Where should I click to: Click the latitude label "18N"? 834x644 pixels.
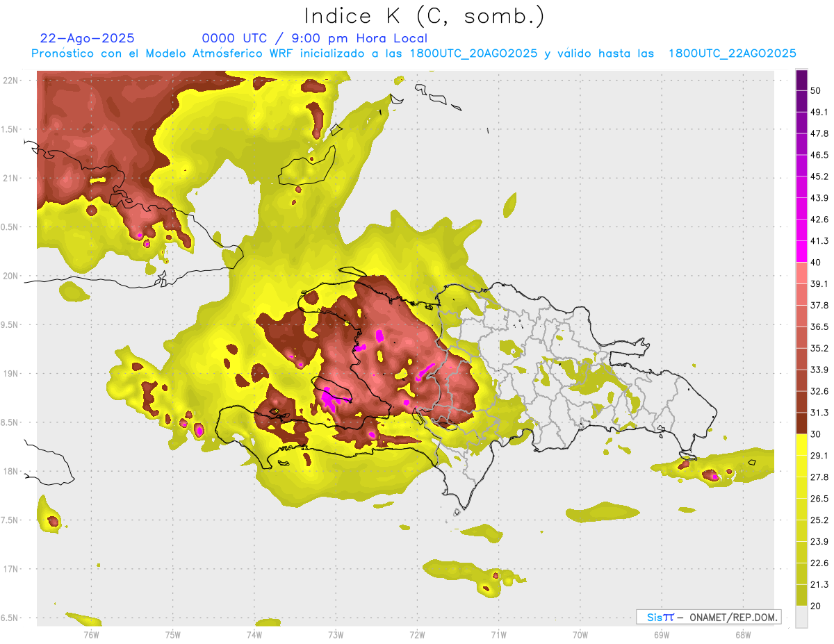(11, 472)
